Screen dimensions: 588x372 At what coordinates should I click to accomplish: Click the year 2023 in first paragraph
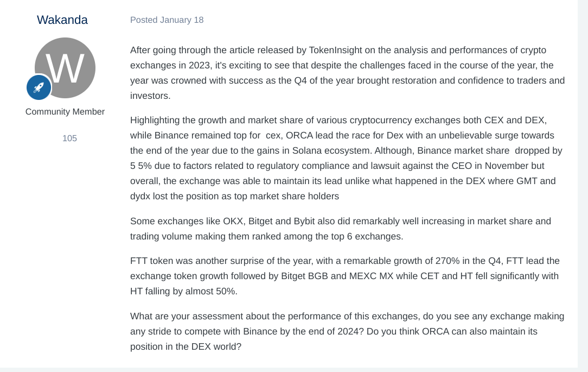pos(200,65)
